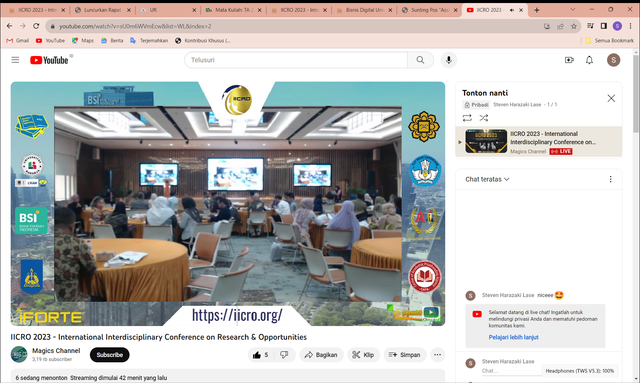Viewport: 640px width, 383px height.
Task: Open the Create video icon
Action: [x=569, y=60]
